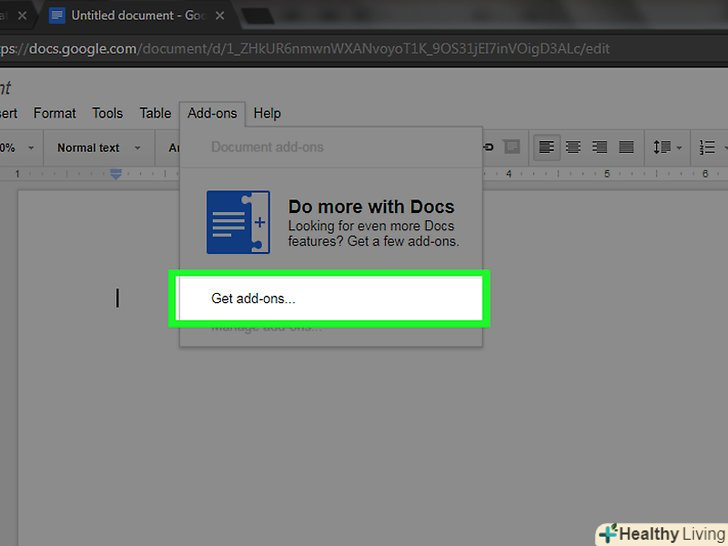Click the Do more with Docs heading
728x546 pixels.
371,207
